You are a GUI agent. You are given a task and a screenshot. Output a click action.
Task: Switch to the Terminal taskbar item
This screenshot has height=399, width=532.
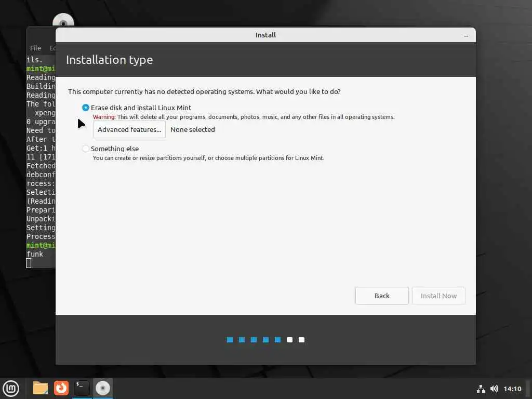click(x=82, y=388)
